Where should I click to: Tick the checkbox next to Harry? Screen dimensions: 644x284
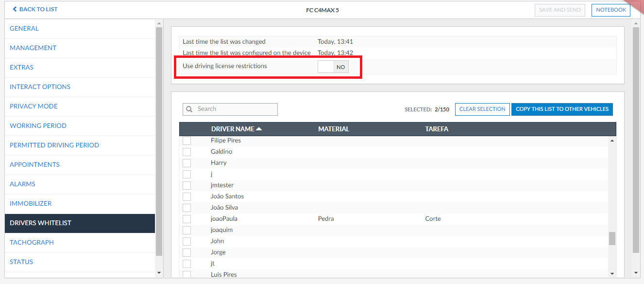tap(186, 163)
